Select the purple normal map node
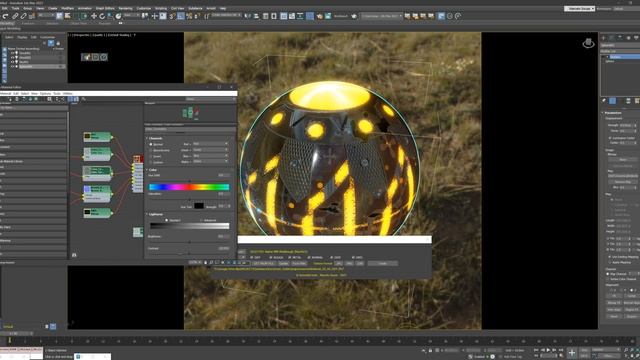Viewport: 640px width, 360px height. tap(97, 193)
